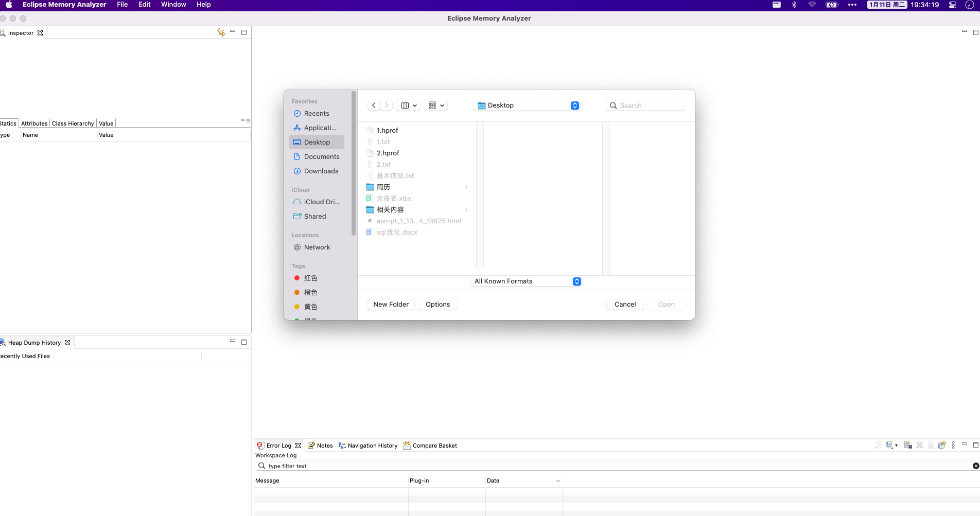Open the Desktop location popup

point(527,105)
